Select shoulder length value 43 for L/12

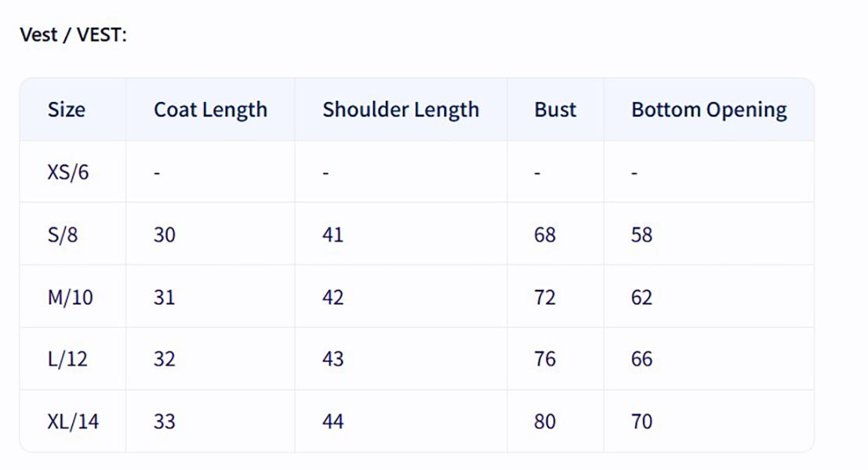(332, 359)
